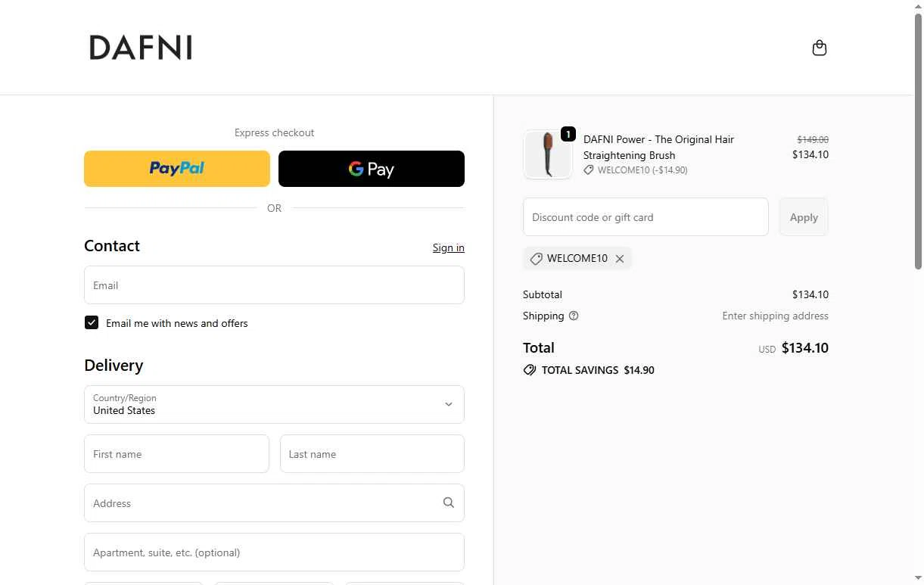Viewport: 924px width, 585px height.
Task: Click the Apply discount button
Action: coord(804,217)
